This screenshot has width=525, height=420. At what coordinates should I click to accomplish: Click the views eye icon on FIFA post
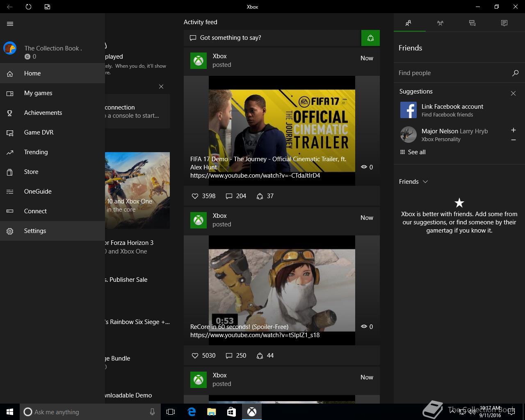point(364,167)
